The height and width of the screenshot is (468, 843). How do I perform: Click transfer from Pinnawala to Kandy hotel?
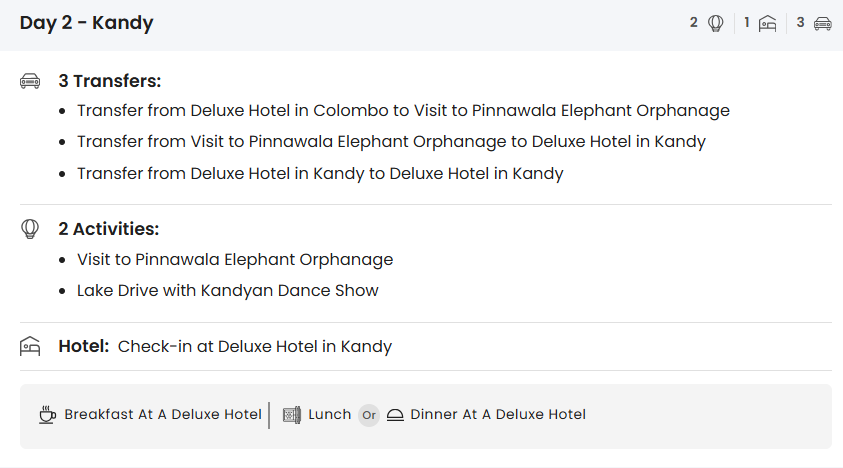(391, 142)
